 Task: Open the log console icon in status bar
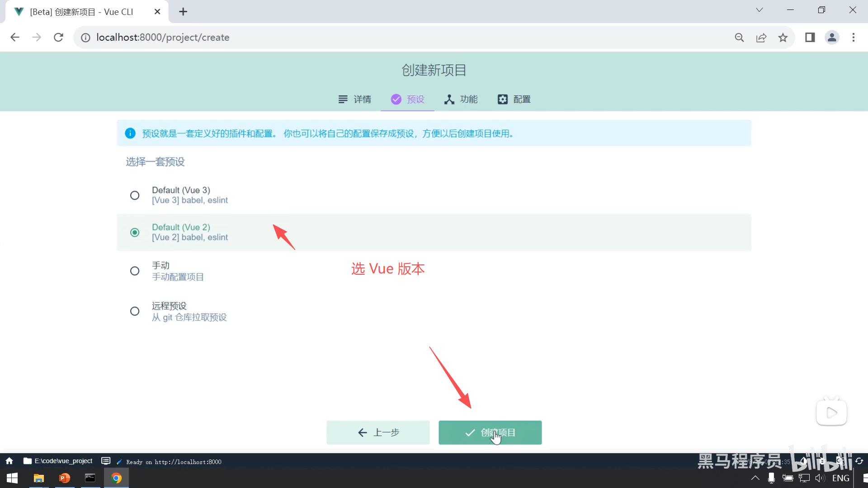(x=106, y=461)
